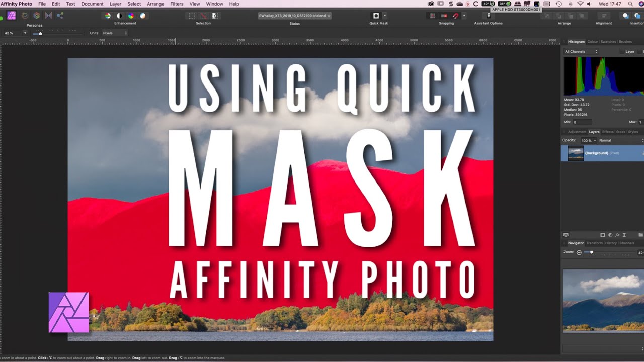Switch to the Styles panel tab
The height and width of the screenshot is (362, 644).
point(633,132)
